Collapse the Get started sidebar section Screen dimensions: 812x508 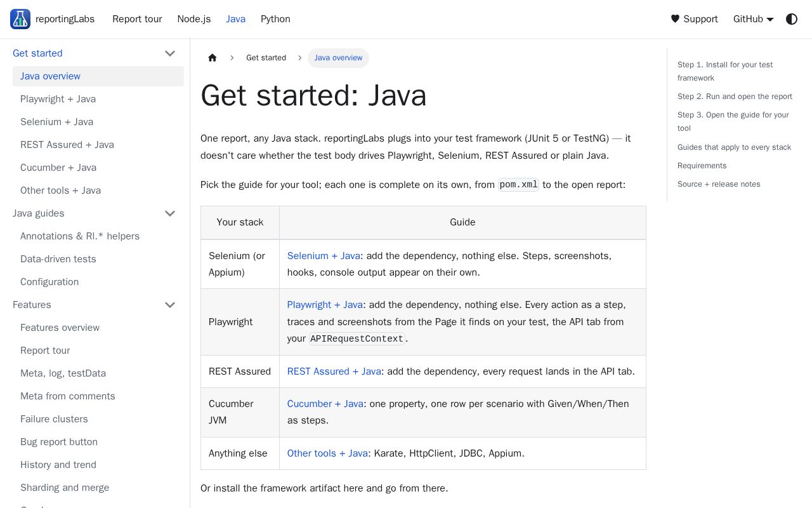[170, 53]
